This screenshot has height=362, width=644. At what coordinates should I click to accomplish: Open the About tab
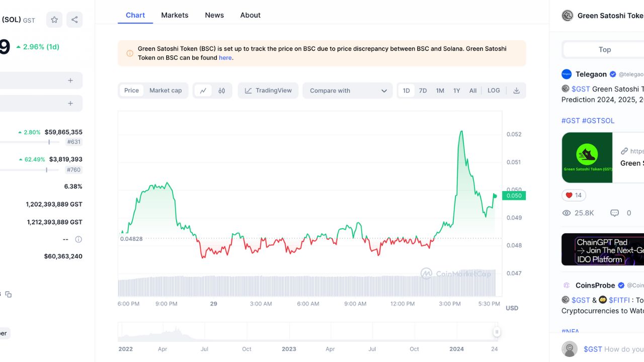(x=251, y=15)
